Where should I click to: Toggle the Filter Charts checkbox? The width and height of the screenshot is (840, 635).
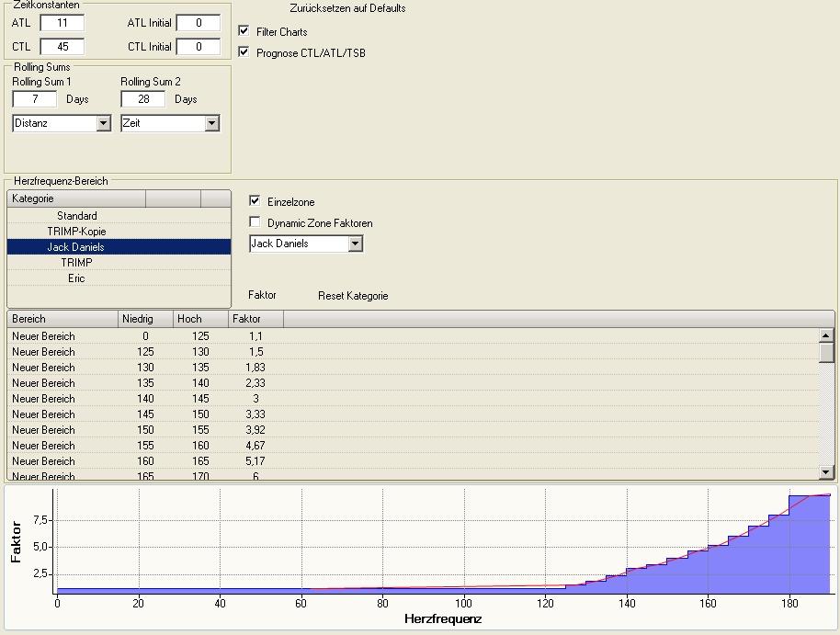[244, 31]
